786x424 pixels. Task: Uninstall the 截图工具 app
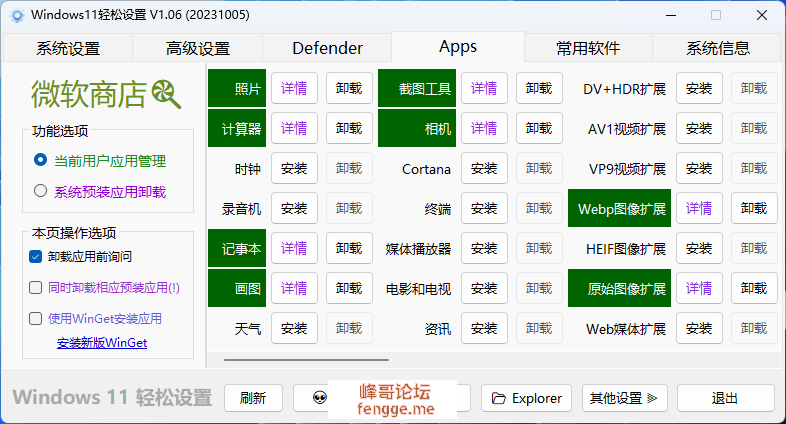pyautogui.click(x=539, y=88)
